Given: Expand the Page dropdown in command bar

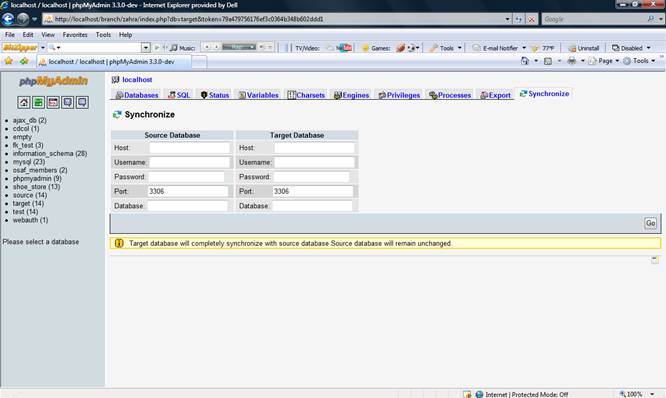Looking at the screenshot, I should point(617,61).
